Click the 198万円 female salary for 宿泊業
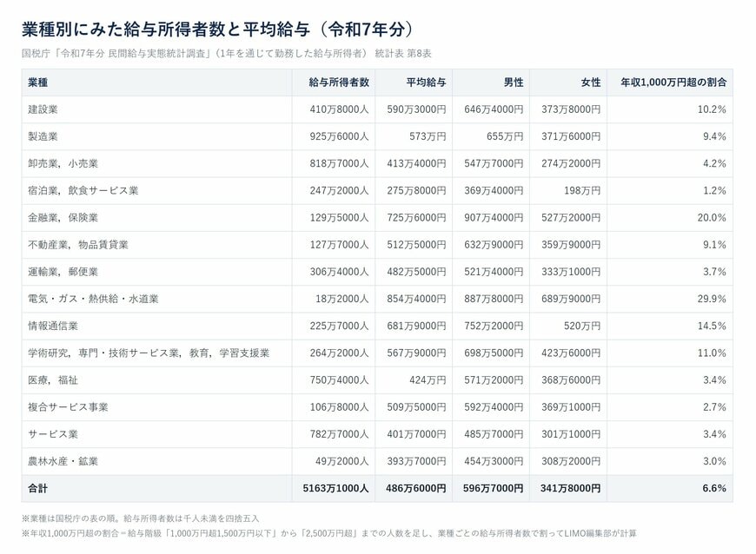 coord(582,190)
